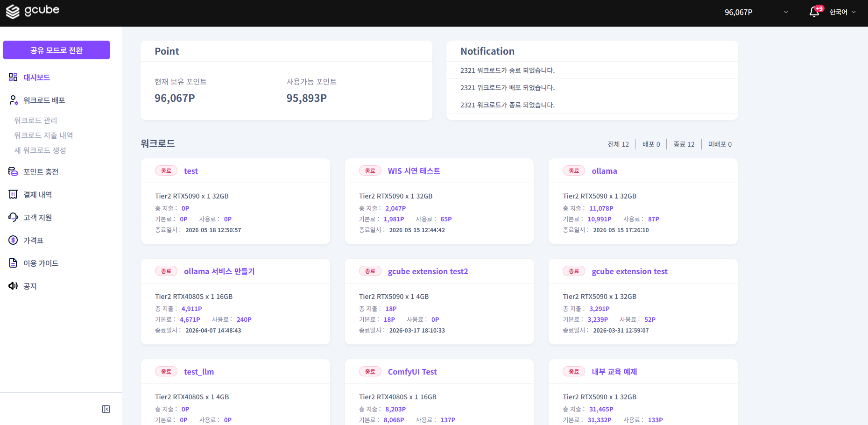
Task: Click the 가격표 dollar icon
Action: click(13, 240)
